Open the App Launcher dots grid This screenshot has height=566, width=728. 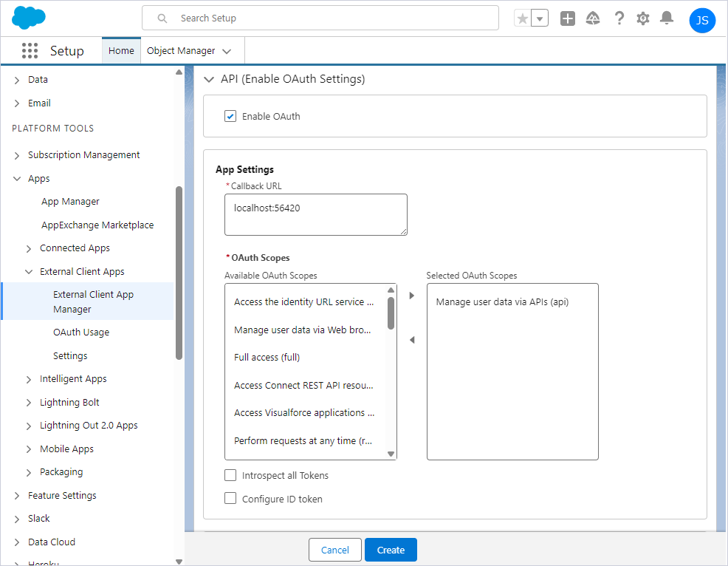30,51
